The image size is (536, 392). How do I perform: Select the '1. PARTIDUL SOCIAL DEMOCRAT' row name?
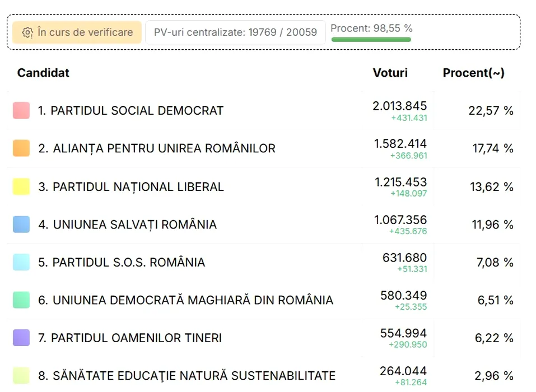click(130, 111)
